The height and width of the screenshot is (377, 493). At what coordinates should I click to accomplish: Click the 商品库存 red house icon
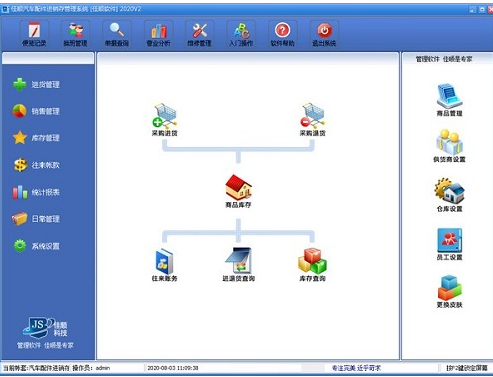coord(238,187)
